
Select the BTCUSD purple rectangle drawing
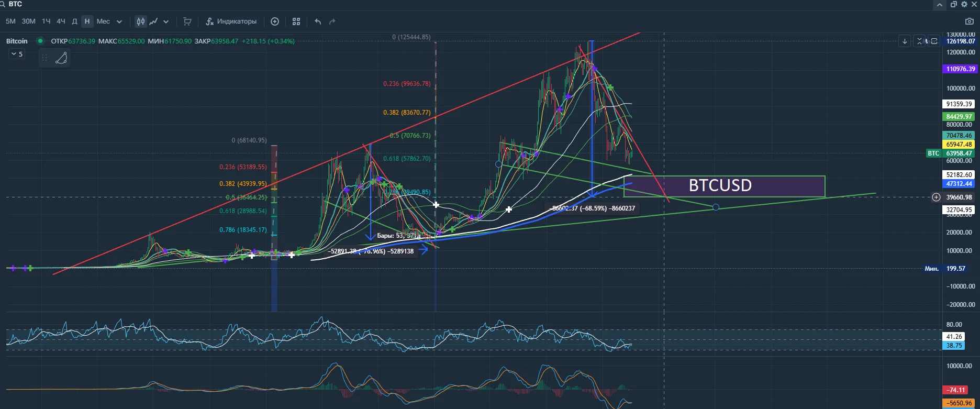coord(724,186)
